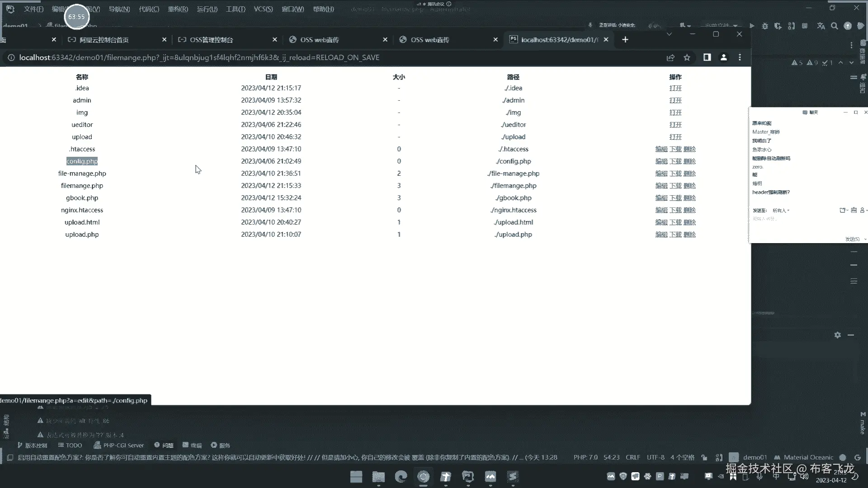This screenshot has width=868, height=488.
Task: Open the chat panel settings gear
Action: point(837,335)
